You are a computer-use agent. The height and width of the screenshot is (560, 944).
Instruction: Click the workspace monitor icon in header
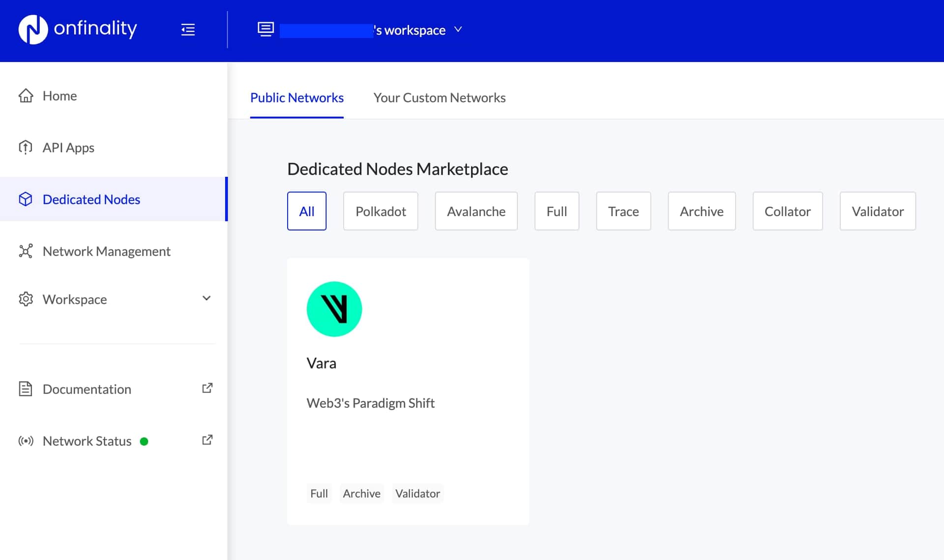tap(265, 29)
